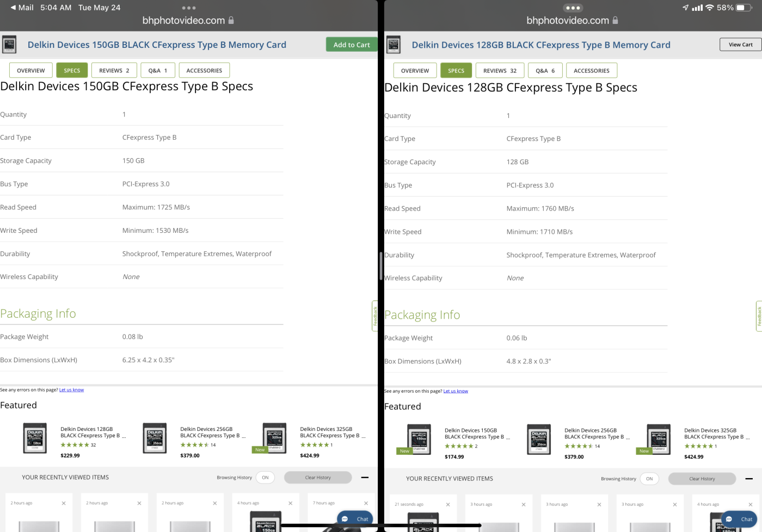
Task: Open left pane featured Delkin 325GB link
Action: (x=333, y=432)
